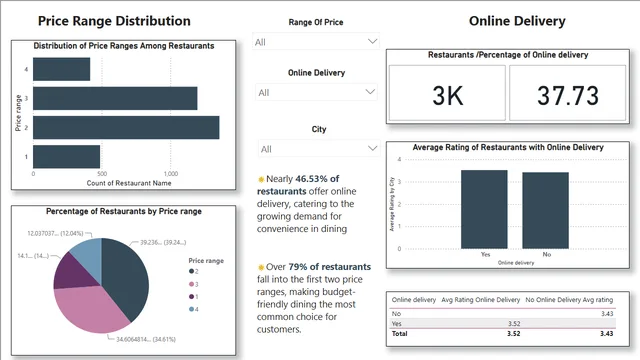
Task: Click the 'Count of Restaurant Name' axis label
Action: tap(129, 183)
